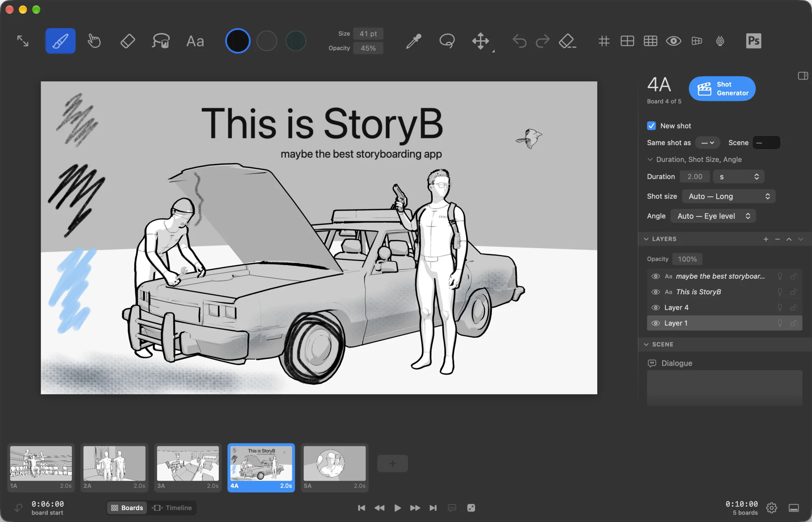The width and height of the screenshot is (812, 522).
Task: Collapse the SCENE section
Action: (646, 344)
